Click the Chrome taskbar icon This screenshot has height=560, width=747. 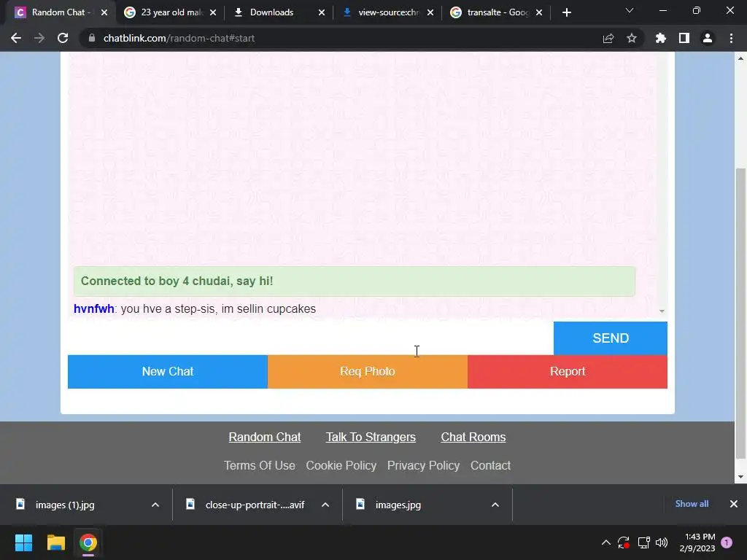[x=88, y=542]
